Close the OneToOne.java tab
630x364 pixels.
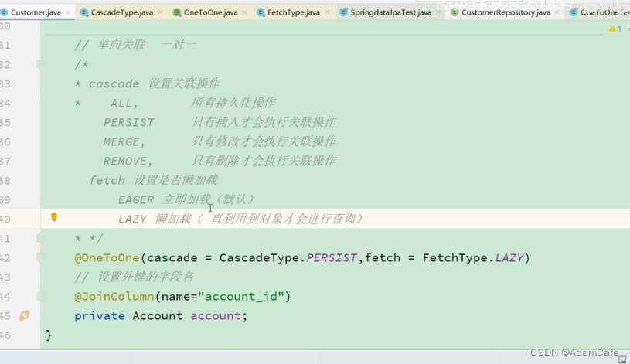point(244,12)
